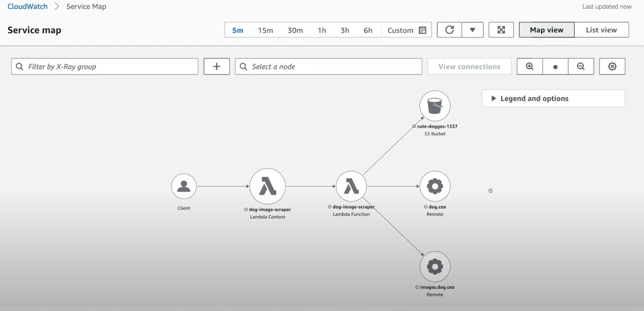The image size is (644, 311).
Task: Click the cute-doggos-1337 label
Action: 437,126
